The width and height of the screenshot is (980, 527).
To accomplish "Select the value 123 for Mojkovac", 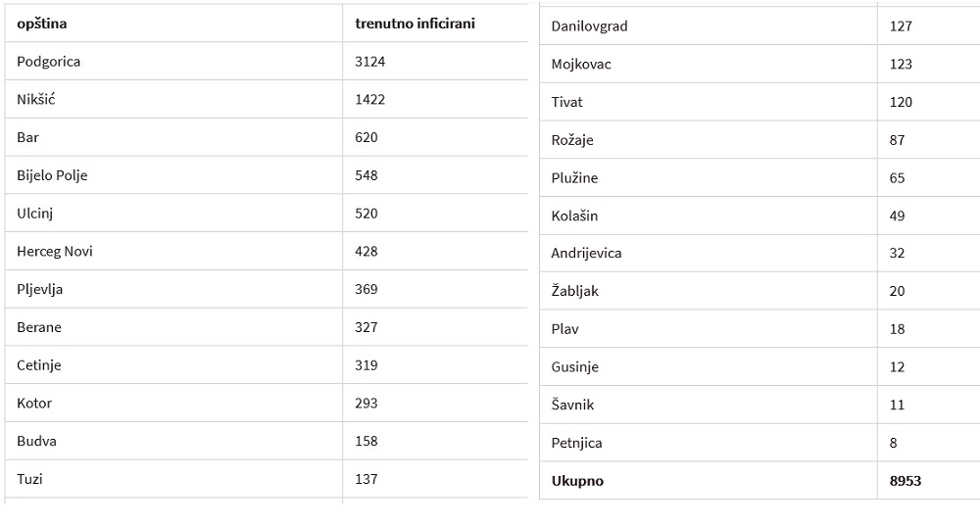I will click(x=929, y=64).
